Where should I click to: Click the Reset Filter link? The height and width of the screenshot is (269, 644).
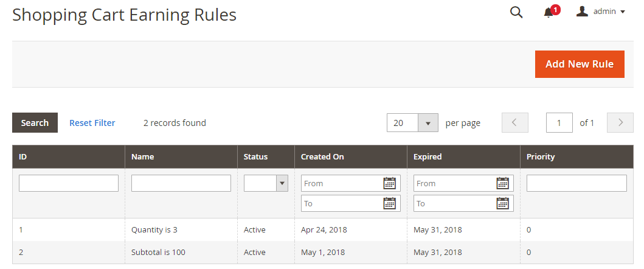point(92,123)
